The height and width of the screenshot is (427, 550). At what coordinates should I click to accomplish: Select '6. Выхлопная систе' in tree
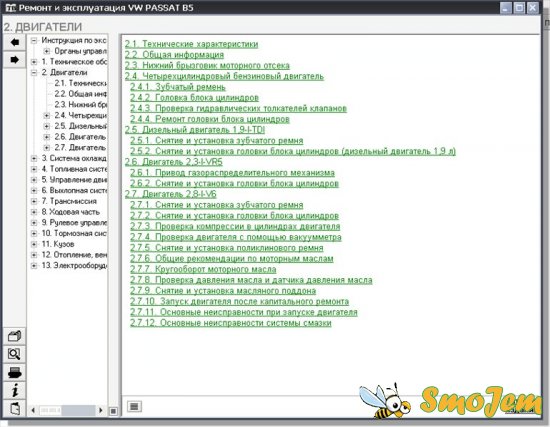[74, 191]
